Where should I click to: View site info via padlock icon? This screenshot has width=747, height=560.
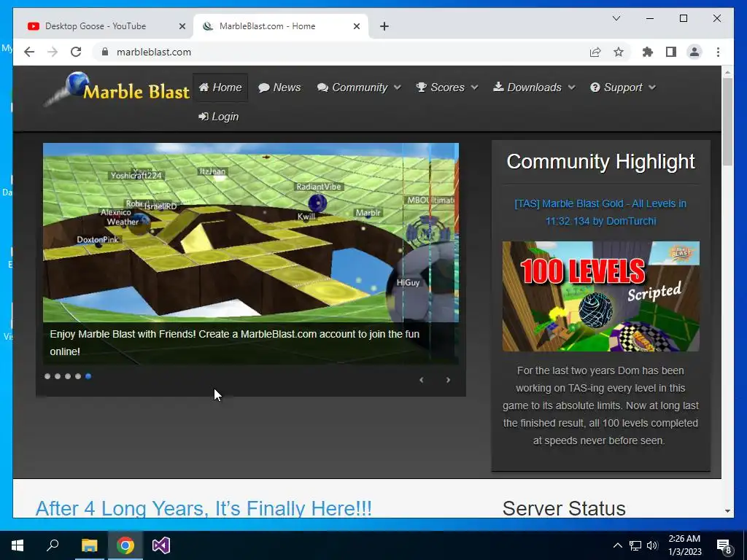105,52
